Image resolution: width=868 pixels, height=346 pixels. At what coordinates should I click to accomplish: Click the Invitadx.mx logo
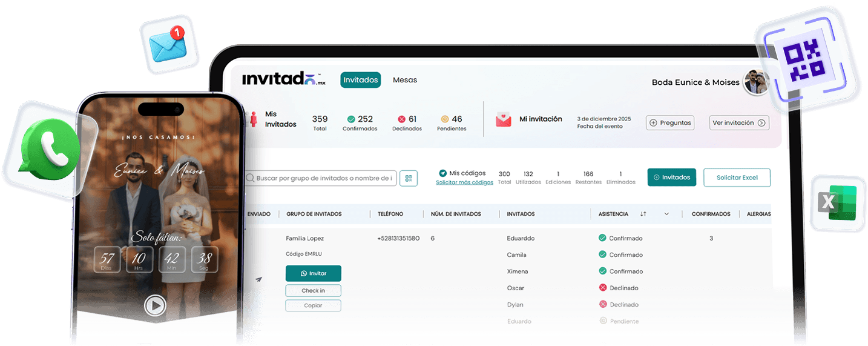283,79
